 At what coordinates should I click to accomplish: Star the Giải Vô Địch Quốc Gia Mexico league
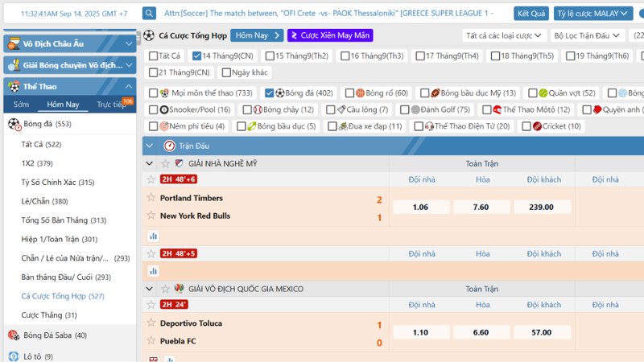pos(165,289)
